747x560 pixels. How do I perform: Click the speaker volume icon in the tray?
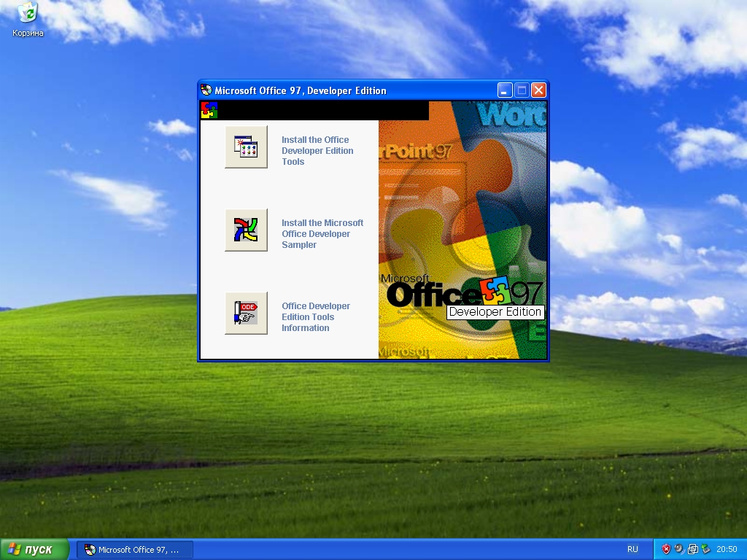[x=678, y=548]
